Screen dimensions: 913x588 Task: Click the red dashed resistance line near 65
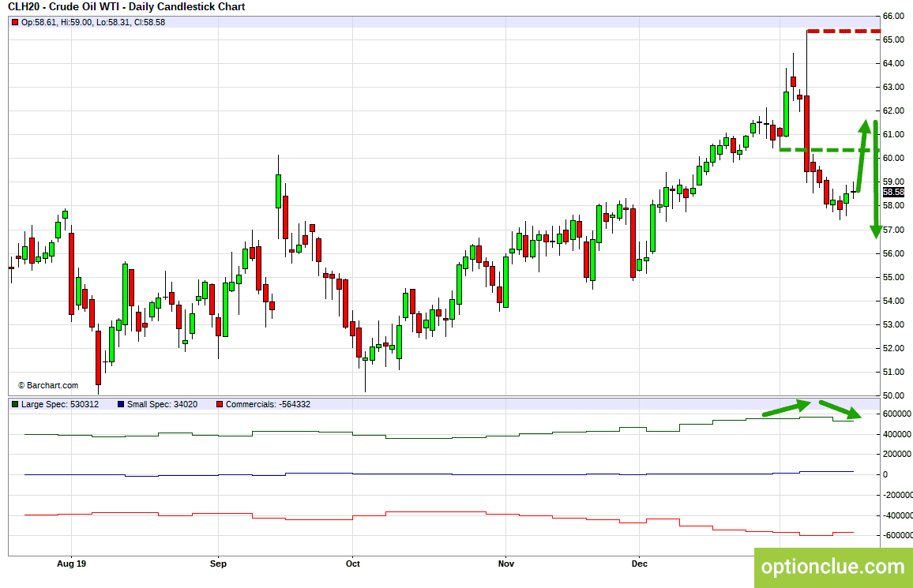coord(843,31)
